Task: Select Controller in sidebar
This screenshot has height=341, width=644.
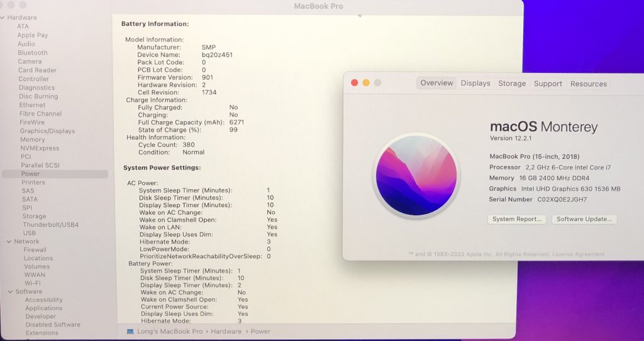Action: (33, 78)
